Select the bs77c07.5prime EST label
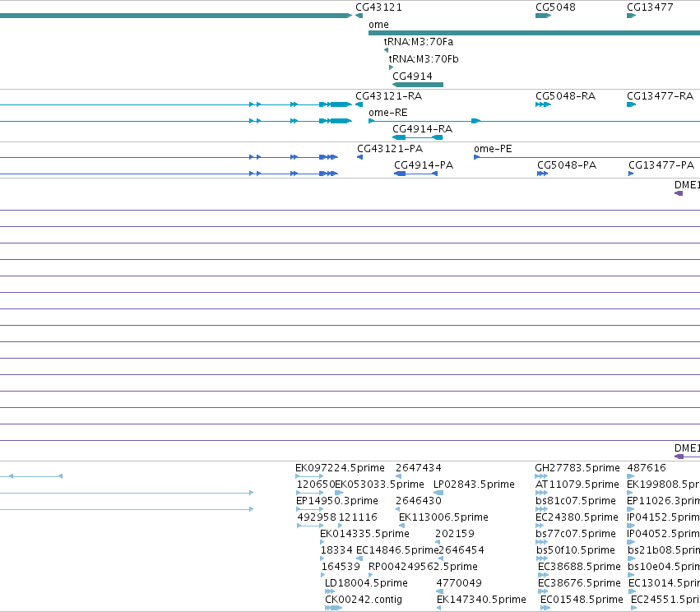The height and width of the screenshot is (612, 700). pos(576,534)
